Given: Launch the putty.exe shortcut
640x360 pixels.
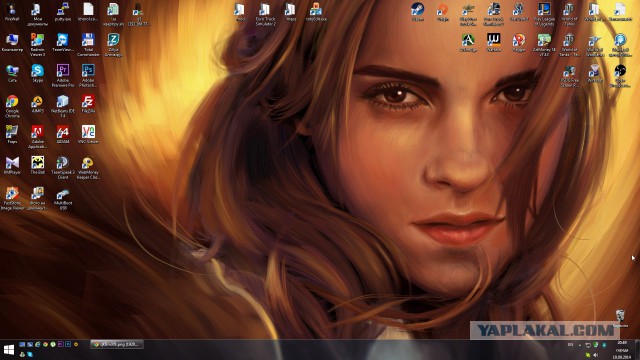Looking at the screenshot, I should pyautogui.click(x=63, y=12).
